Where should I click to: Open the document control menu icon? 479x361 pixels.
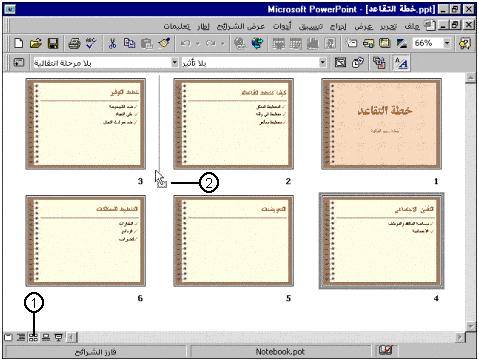click(x=430, y=25)
